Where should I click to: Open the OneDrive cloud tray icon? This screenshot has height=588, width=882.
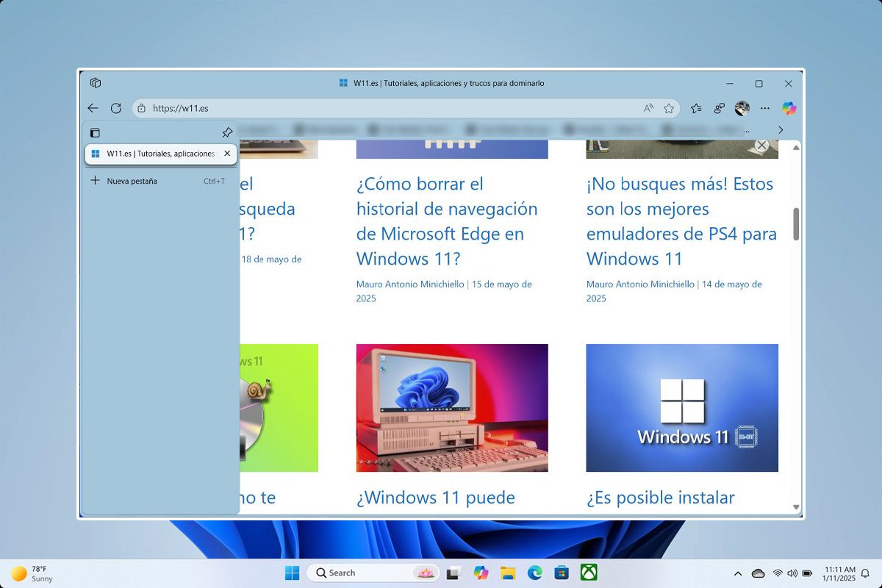click(759, 573)
